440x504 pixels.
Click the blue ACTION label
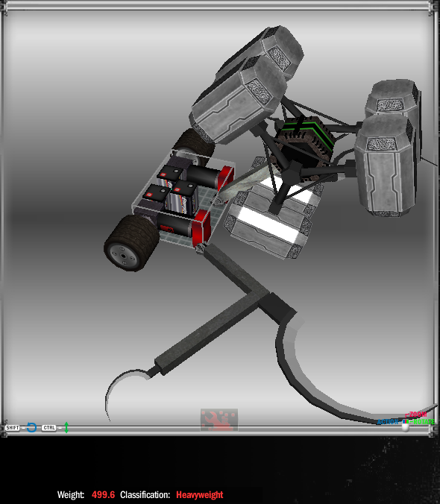click(388, 422)
